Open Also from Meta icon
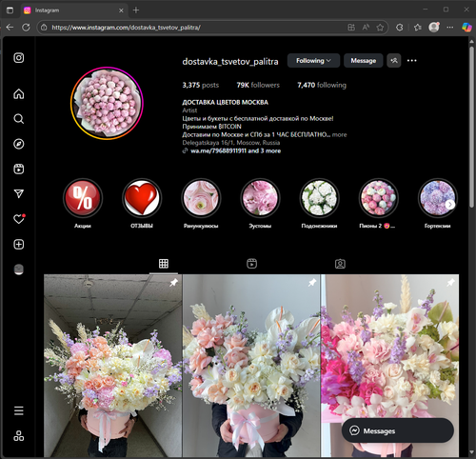Screen dimensions: 476x459 pos(19,436)
